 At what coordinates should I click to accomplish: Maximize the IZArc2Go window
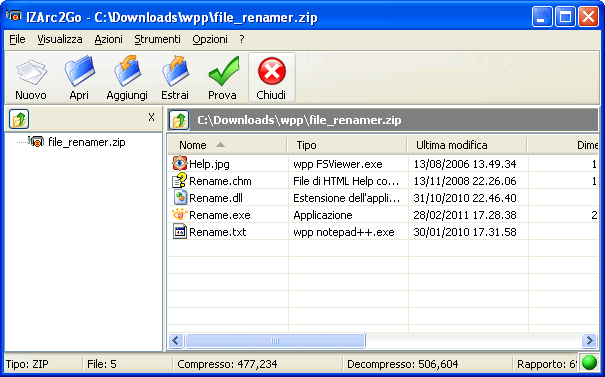[565, 17]
